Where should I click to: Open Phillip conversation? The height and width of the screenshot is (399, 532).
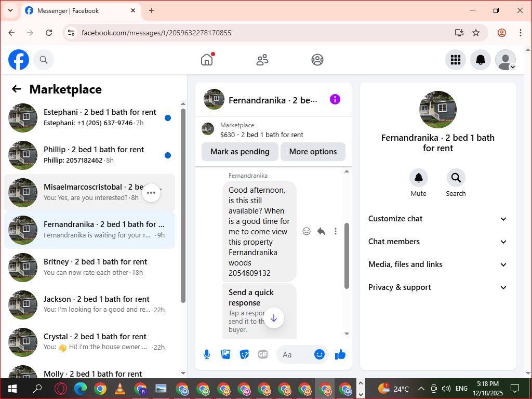coord(89,155)
